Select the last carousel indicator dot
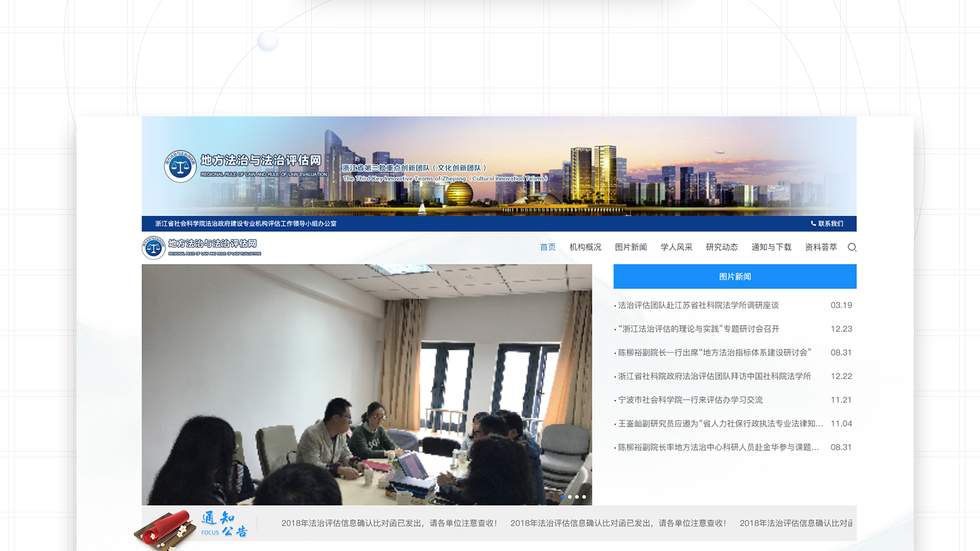The image size is (980, 551). 584,497
